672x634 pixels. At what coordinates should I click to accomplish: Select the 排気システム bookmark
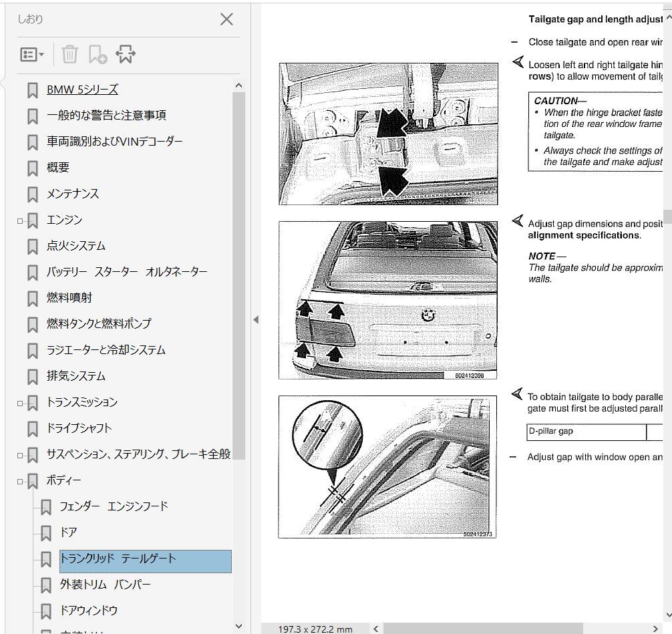(x=76, y=376)
